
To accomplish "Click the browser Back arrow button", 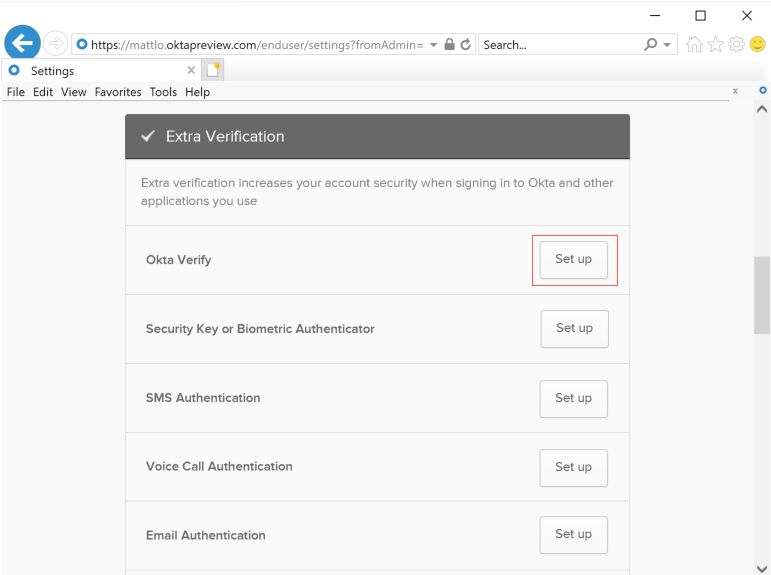I will coord(22,43).
